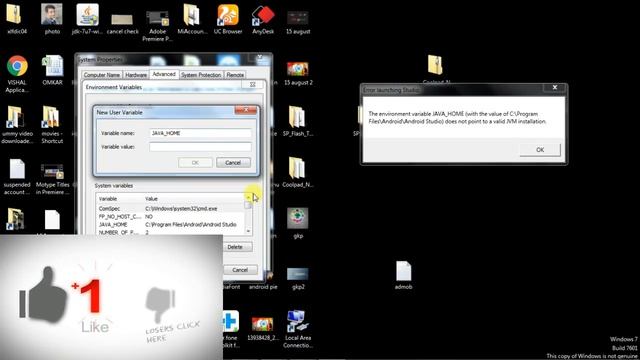
Task: Select the Advanced tab in System Properties
Action: [x=164, y=74]
